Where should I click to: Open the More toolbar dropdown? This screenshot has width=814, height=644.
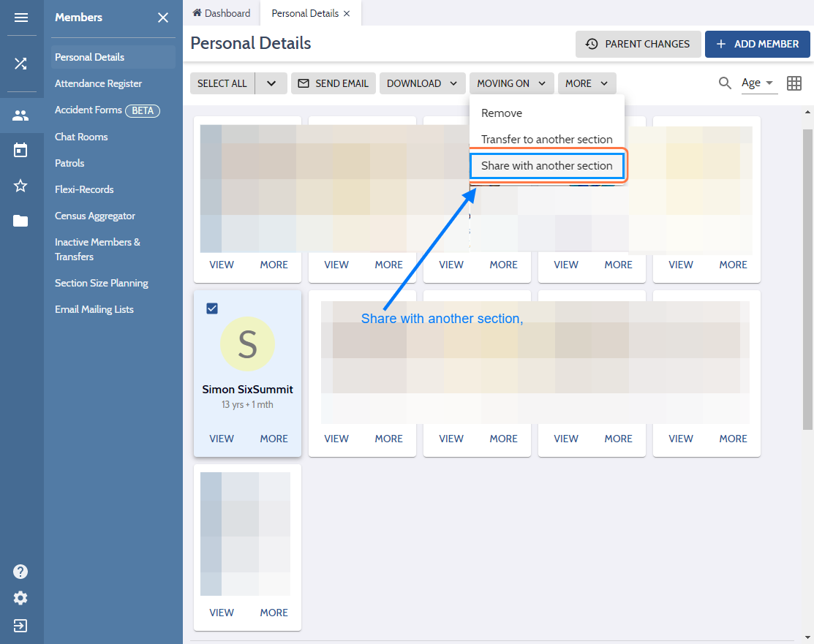(587, 83)
